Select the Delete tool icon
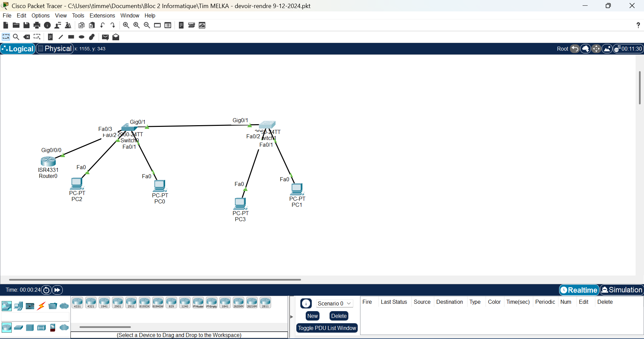Image resolution: width=644 pixels, height=339 pixels. click(x=27, y=37)
